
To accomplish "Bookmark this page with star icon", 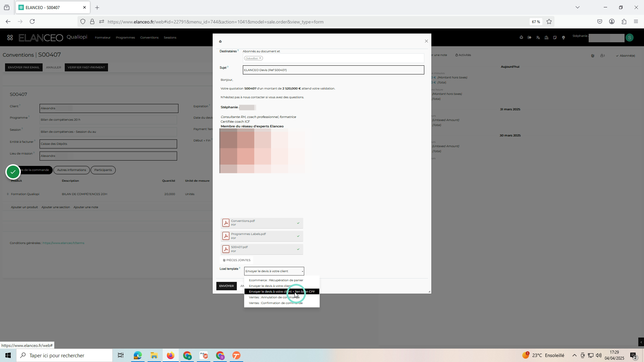I will 549,22.
